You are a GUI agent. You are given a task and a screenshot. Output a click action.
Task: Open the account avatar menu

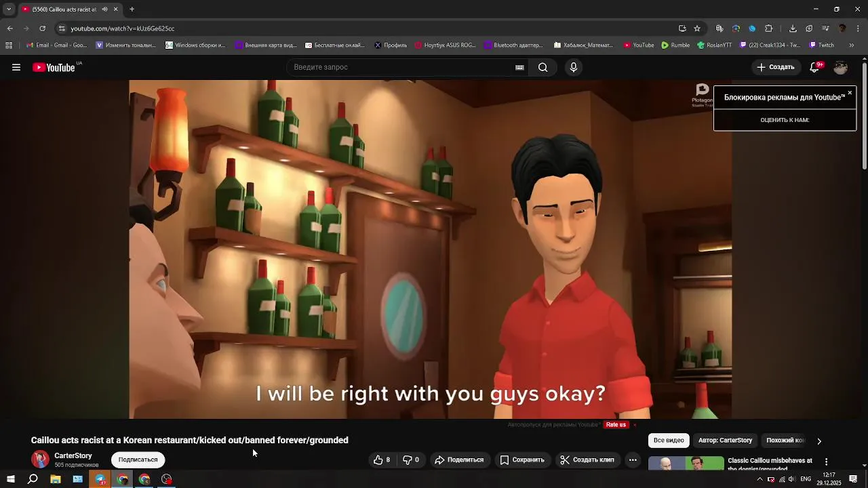coord(841,67)
